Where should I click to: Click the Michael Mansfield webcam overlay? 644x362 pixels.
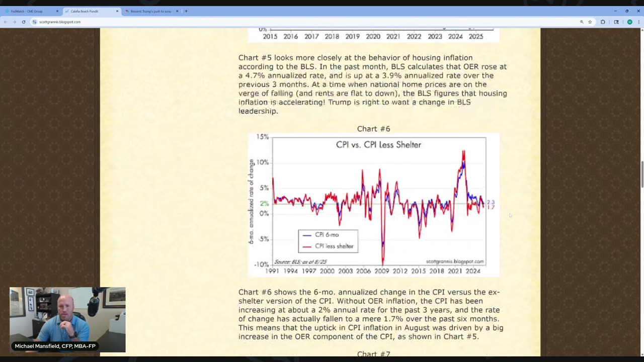tap(67, 319)
